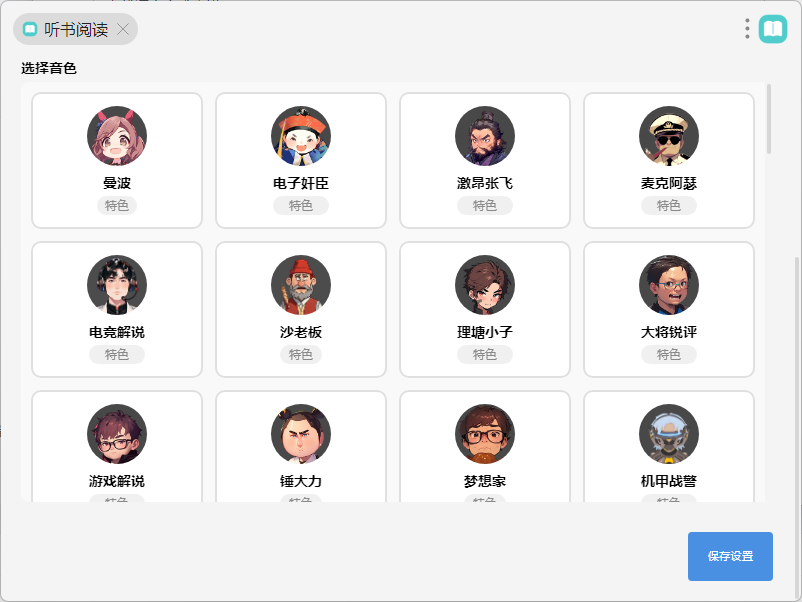Pick the 激昂张飞 voice avatar
802x602 pixels.
click(485, 136)
